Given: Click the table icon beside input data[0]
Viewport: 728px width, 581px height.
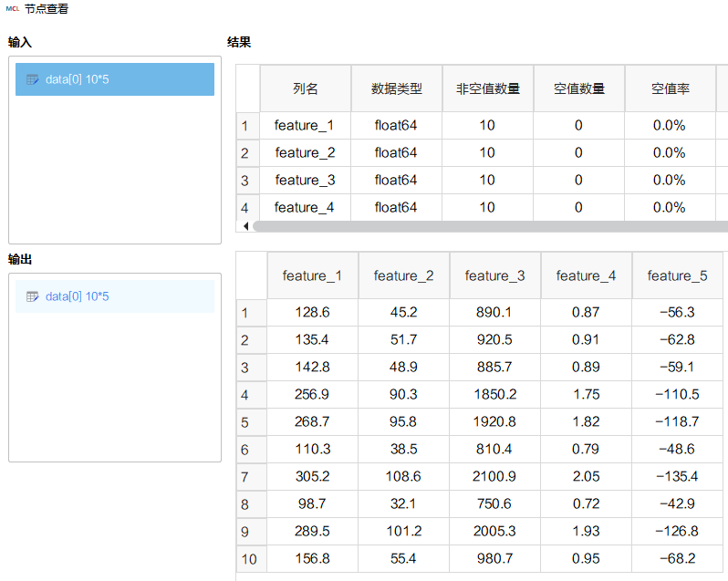Looking at the screenshot, I should tap(33, 79).
